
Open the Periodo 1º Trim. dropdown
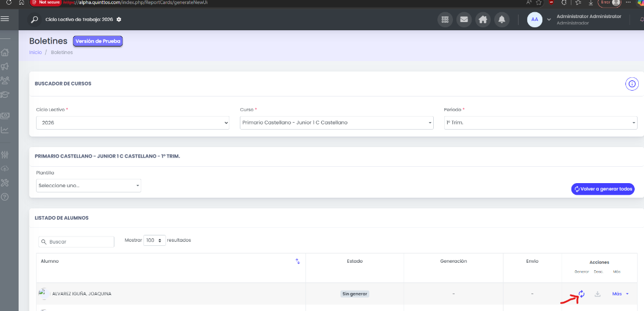pos(541,123)
